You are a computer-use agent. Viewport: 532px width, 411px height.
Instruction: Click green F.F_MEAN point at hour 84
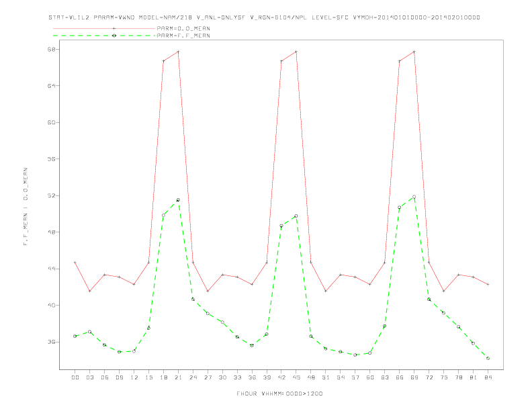[x=488, y=359]
